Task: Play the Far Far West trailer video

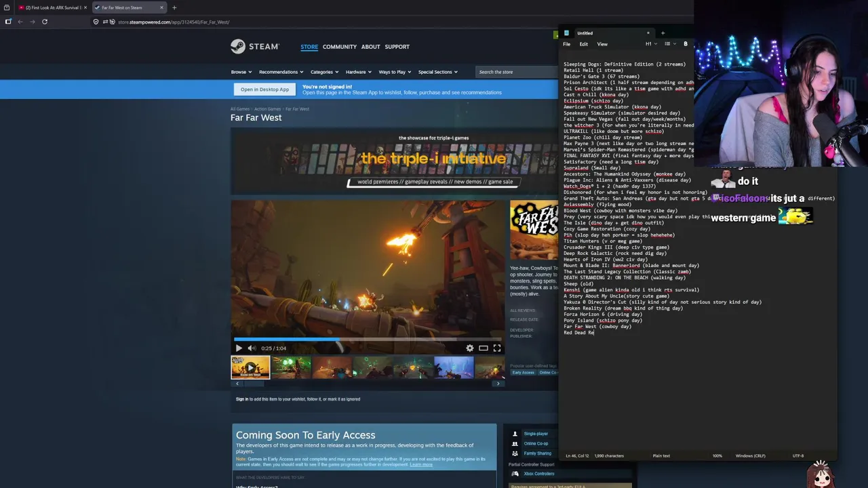Action: (239, 348)
